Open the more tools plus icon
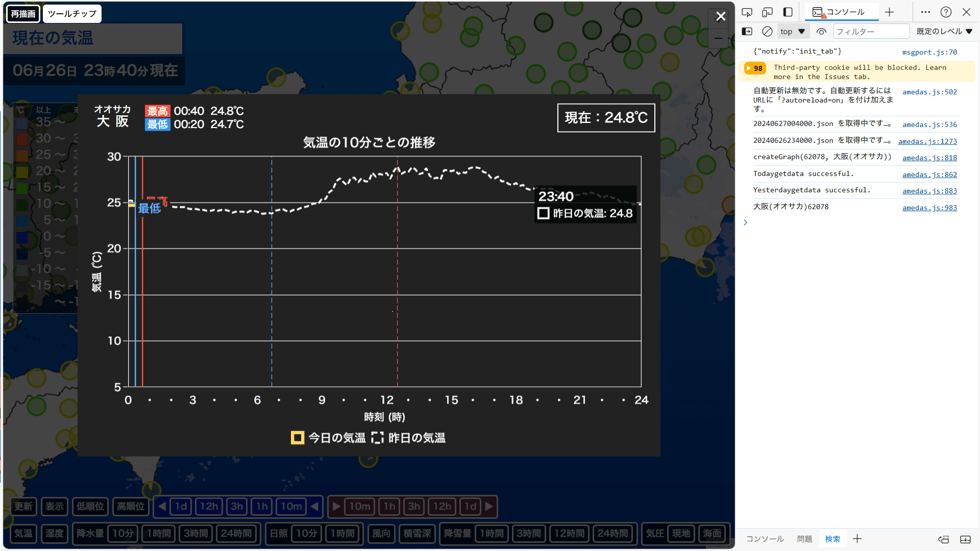 point(889,12)
